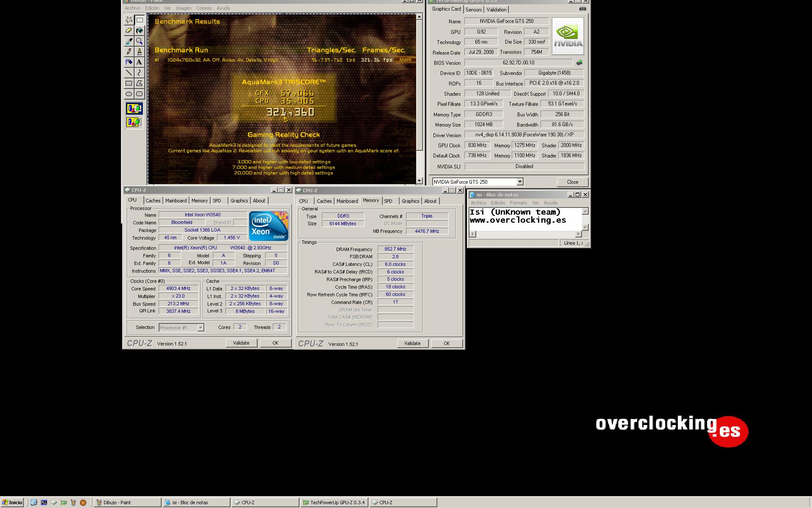812x508 pixels.
Task: Select the Ellipse shape tool
Action: tap(129, 94)
